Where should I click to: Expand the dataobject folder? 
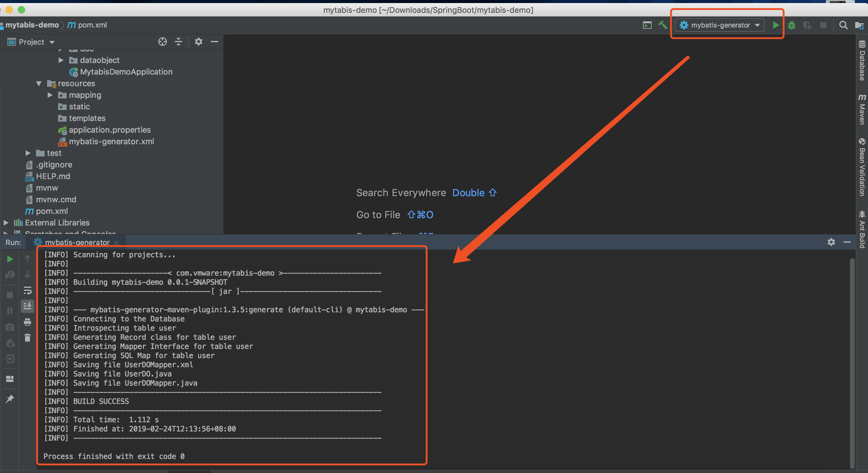pyautogui.click(x=61, y=60)
